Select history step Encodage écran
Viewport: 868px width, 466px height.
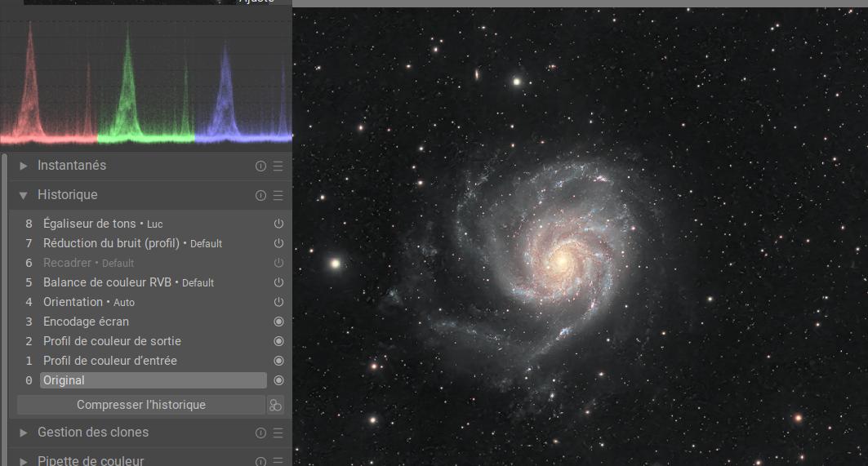pos(154,322)
